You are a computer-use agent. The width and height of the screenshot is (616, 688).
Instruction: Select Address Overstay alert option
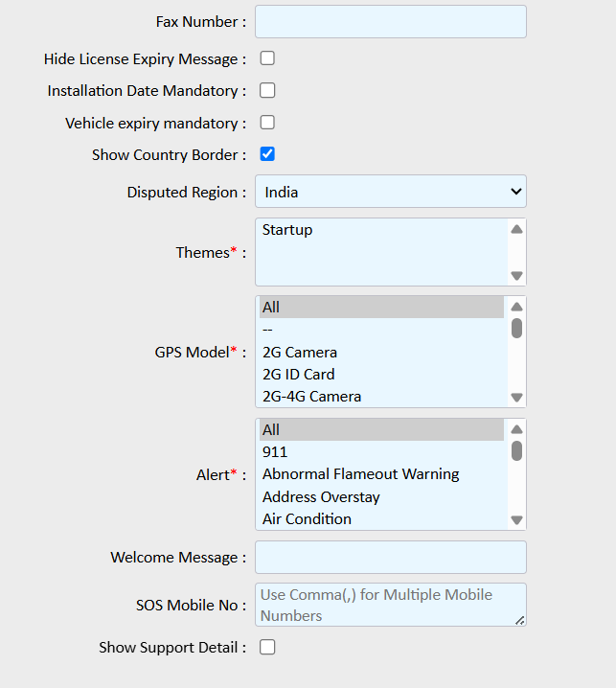(x=321, y=496)
